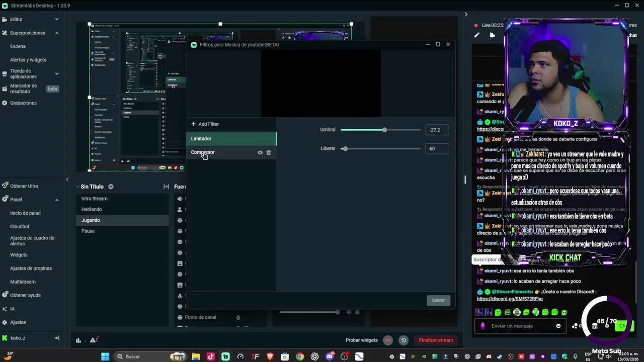The height and width of the screenshot is (362, 644).
Task: Open the emoji picker in chat input
Action: point(558,326)
